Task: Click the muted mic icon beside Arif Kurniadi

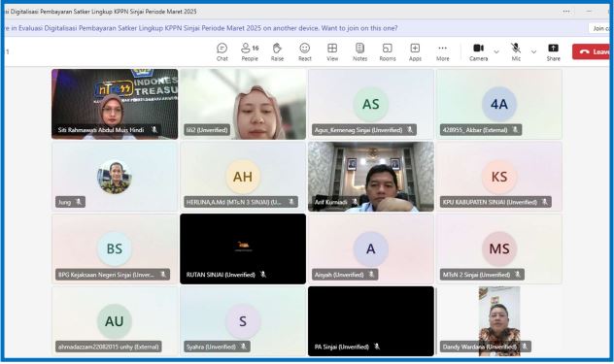Action: (355, 202)
